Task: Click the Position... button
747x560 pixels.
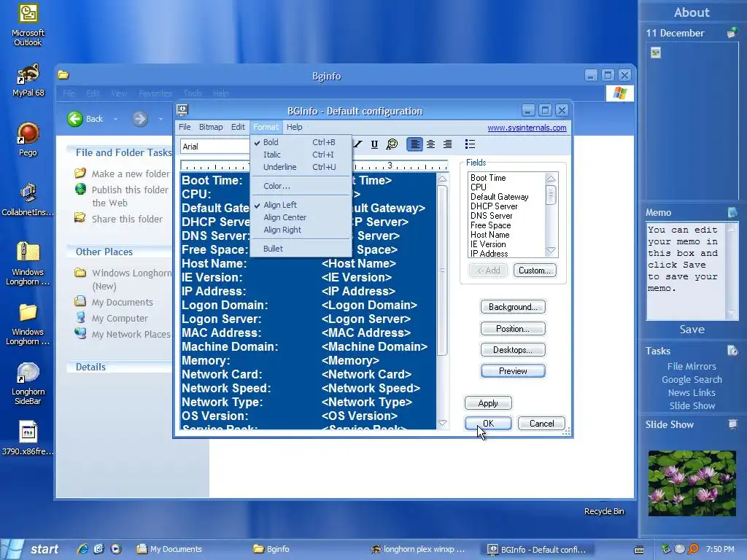Action: click(513, 329)
